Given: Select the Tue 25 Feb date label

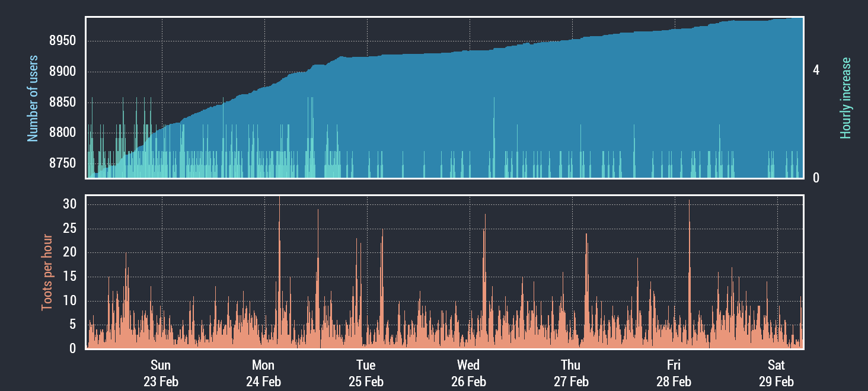Looking at the screenshot, I should [x=366, y=373].
